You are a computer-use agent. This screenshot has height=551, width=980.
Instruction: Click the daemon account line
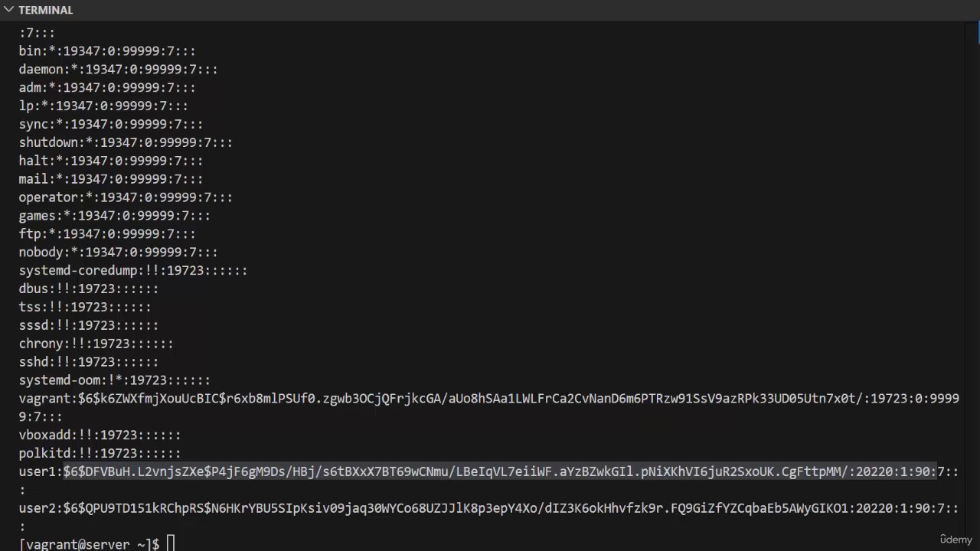coord(119,69)
